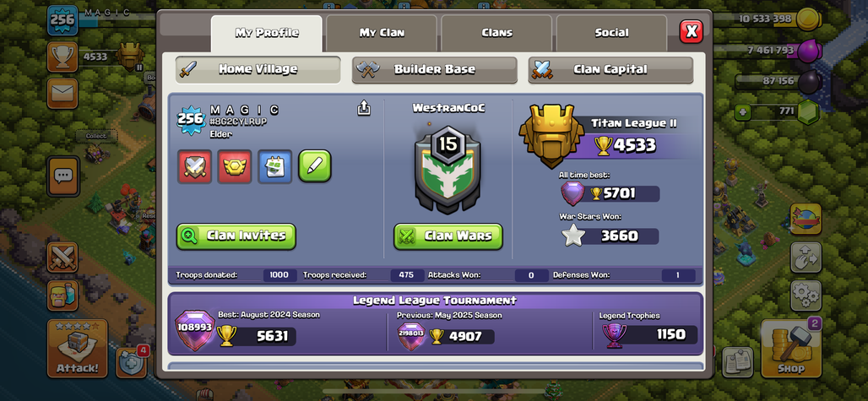
Task: Open the Shop hammer button
Action: pos(790,349)
